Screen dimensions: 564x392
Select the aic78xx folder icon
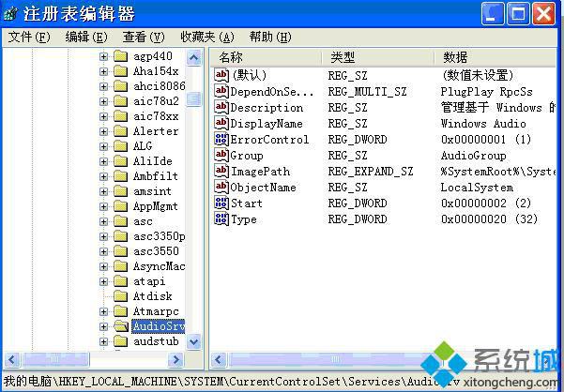click(120, 116)
